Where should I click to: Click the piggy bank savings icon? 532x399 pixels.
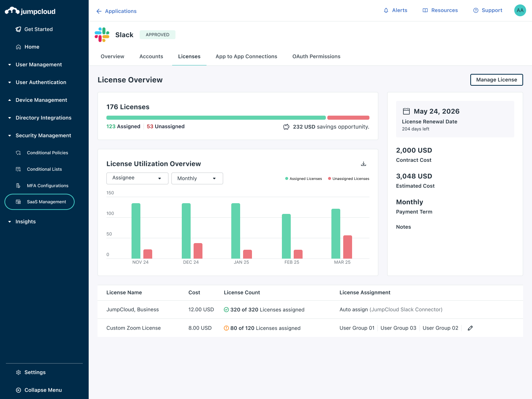click(x=286, y=126)
